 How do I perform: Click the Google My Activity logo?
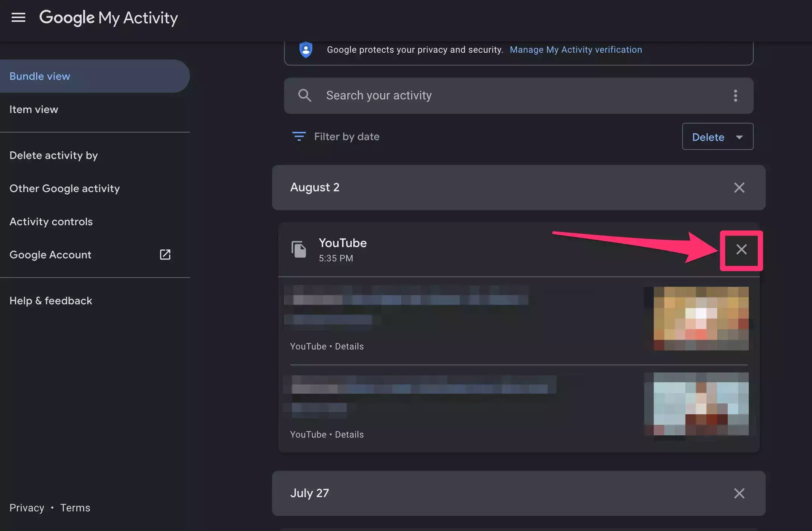click(x=108, y=18)
